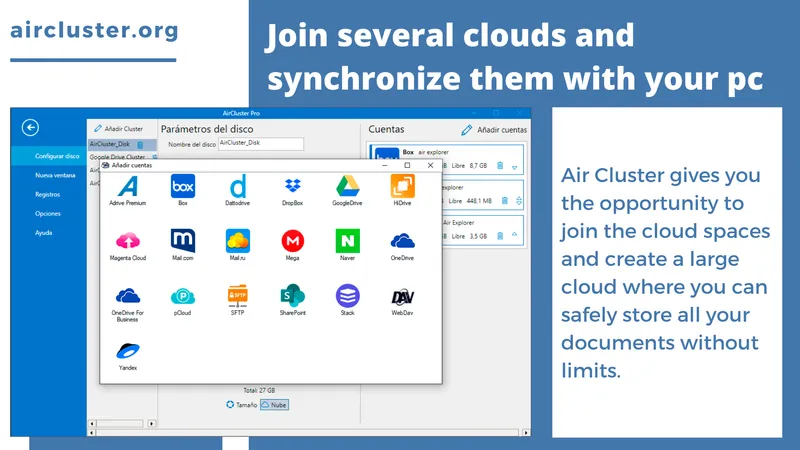Select the Tamaño radio option
The width and height of the screenshot is (800, 450).
[242, 405]
